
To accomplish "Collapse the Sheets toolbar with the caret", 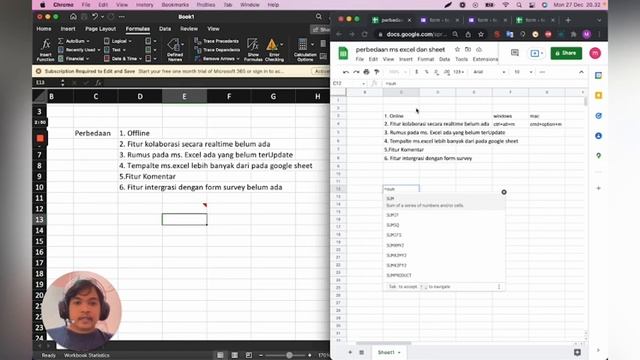I will click(581, 72).
